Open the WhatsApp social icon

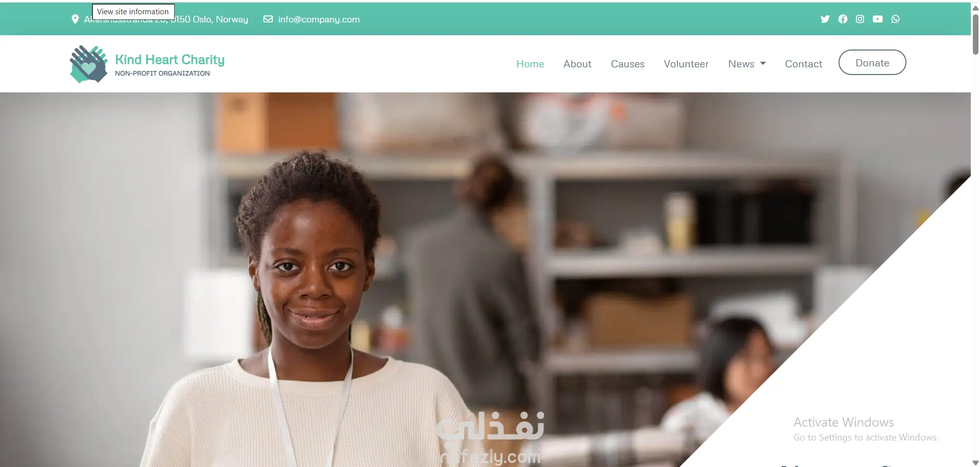pyautogui.click(x=895, y=19)
